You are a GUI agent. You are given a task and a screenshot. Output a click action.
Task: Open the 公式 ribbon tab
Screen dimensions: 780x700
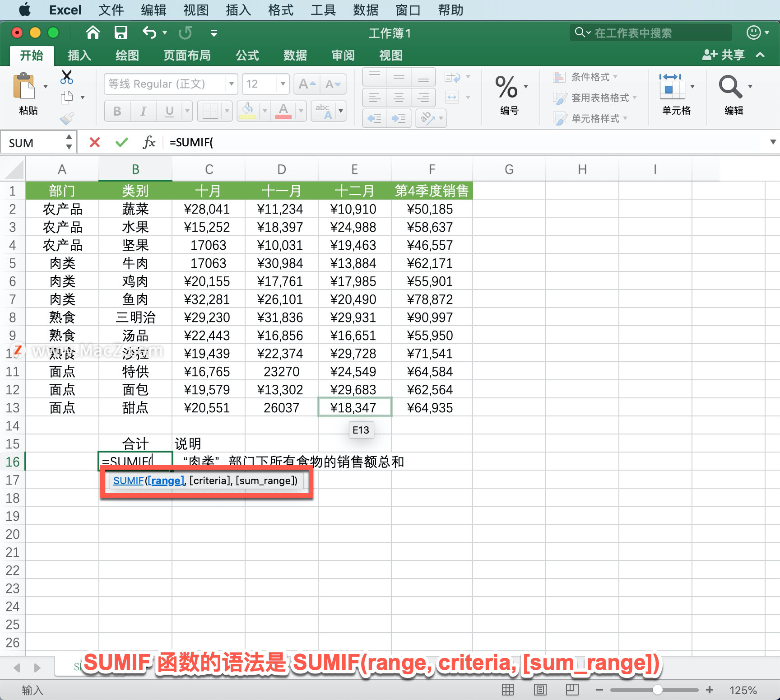click(x=247, y=56)
